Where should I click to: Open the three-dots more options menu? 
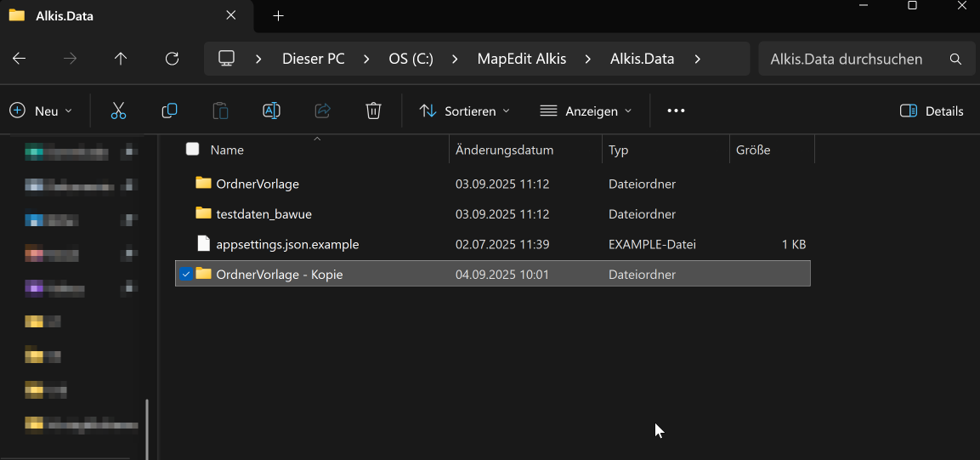676,111
